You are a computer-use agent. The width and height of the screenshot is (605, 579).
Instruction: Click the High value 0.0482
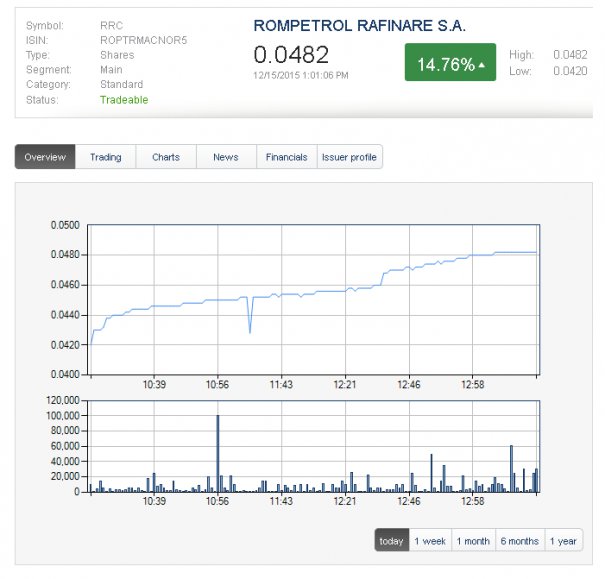click(x=570, y=54)
